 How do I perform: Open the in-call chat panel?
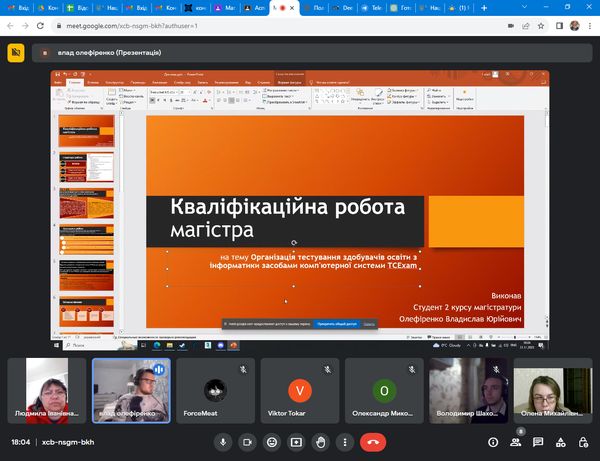pos(538,441)
